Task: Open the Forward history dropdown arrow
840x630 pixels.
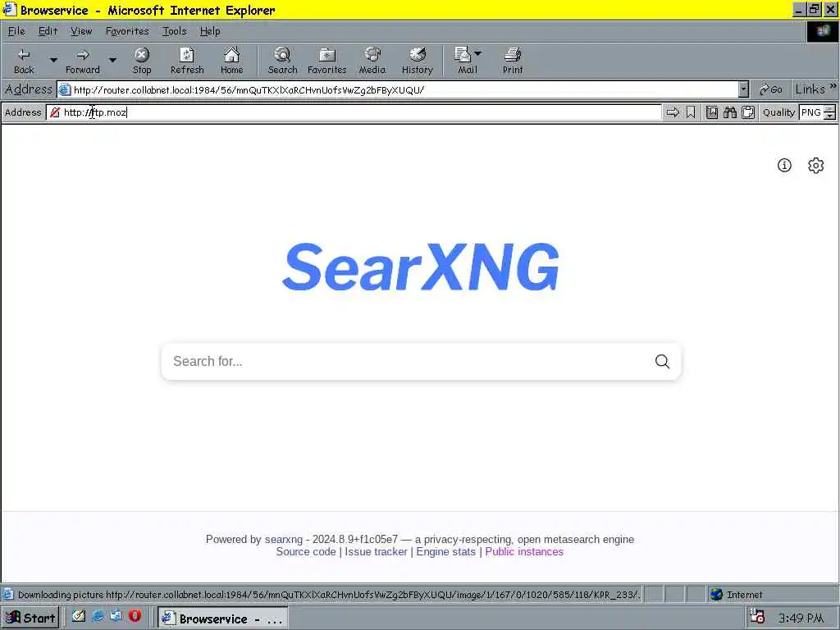Action: (112, 60)
